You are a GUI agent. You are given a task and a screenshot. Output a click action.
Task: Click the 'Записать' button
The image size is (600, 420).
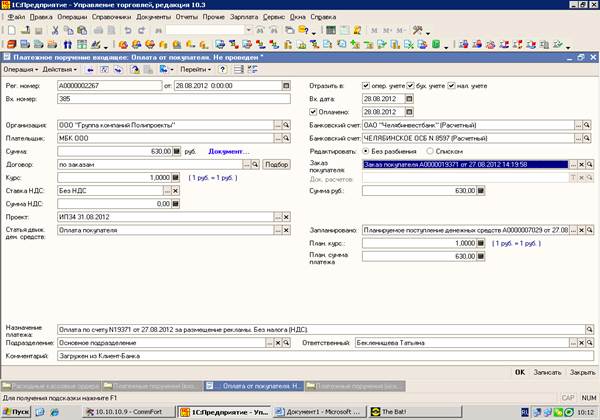[x=545, y=370]
